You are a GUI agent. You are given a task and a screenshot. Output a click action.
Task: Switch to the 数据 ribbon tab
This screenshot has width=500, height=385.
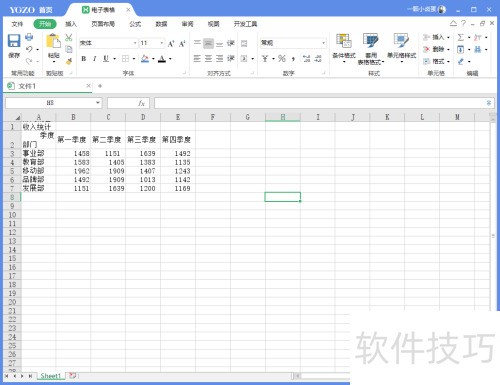[161, 24]
